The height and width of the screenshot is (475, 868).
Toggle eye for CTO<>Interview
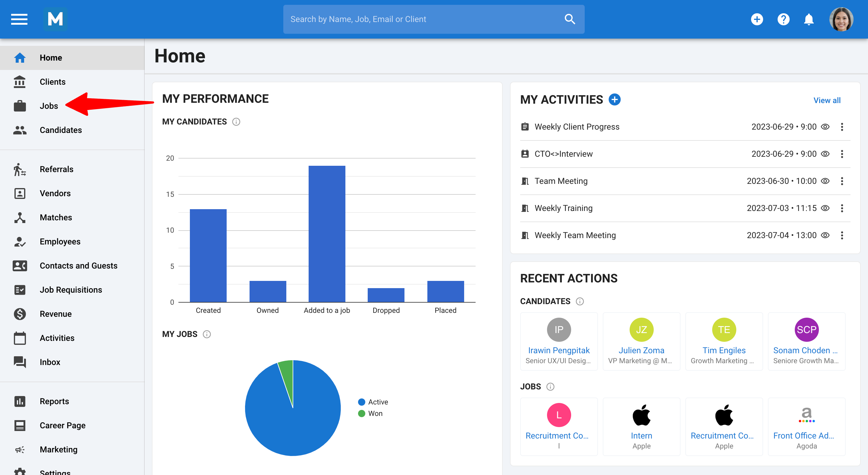tap(825, 154)
